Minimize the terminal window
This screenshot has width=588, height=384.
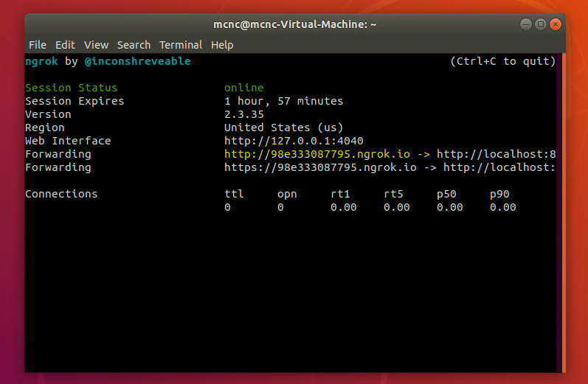526,24
